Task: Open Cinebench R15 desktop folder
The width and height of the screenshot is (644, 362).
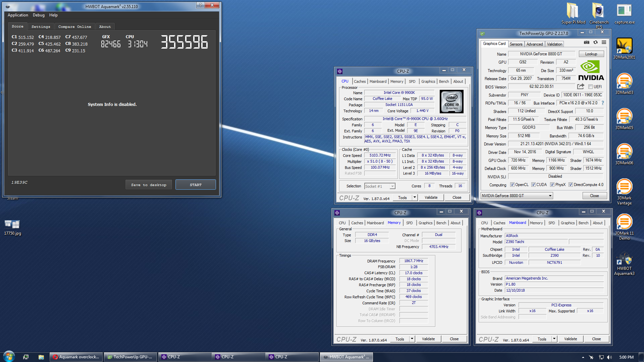Action: pos(599,15)
